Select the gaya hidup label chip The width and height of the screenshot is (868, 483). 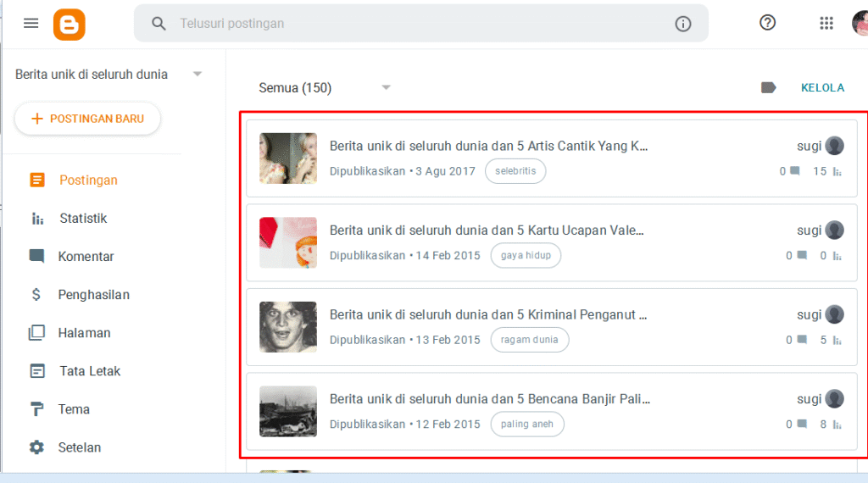(526, 256)
